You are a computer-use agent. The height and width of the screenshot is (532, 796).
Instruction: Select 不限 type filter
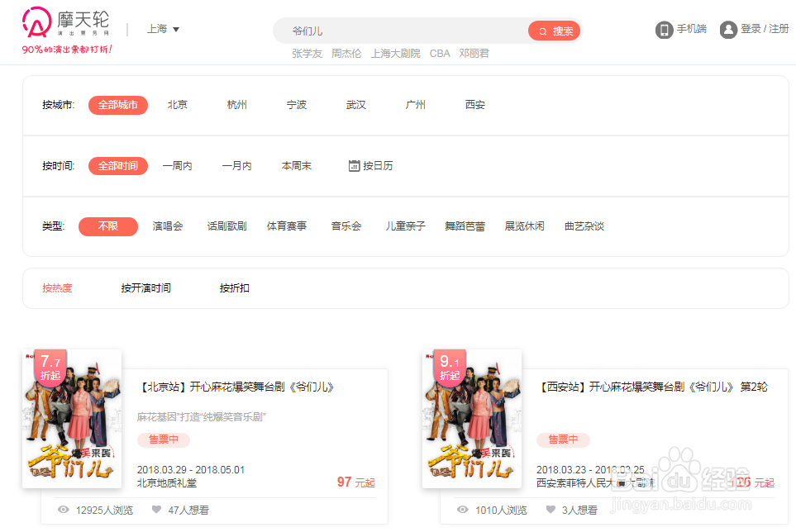(108, 226)
